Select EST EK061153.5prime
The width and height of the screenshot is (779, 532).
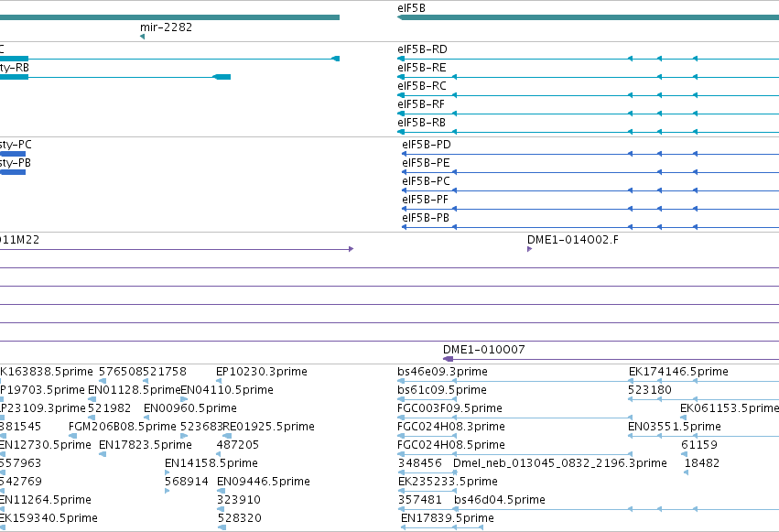click(x=730, y=408)
